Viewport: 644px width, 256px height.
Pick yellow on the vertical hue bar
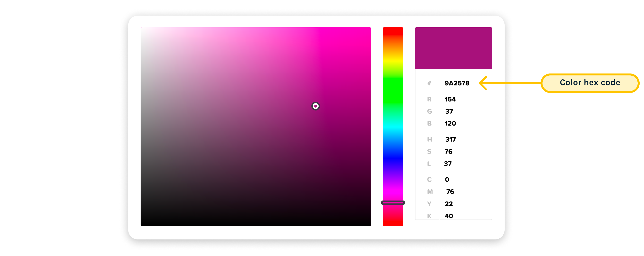[x=393, y=60]
